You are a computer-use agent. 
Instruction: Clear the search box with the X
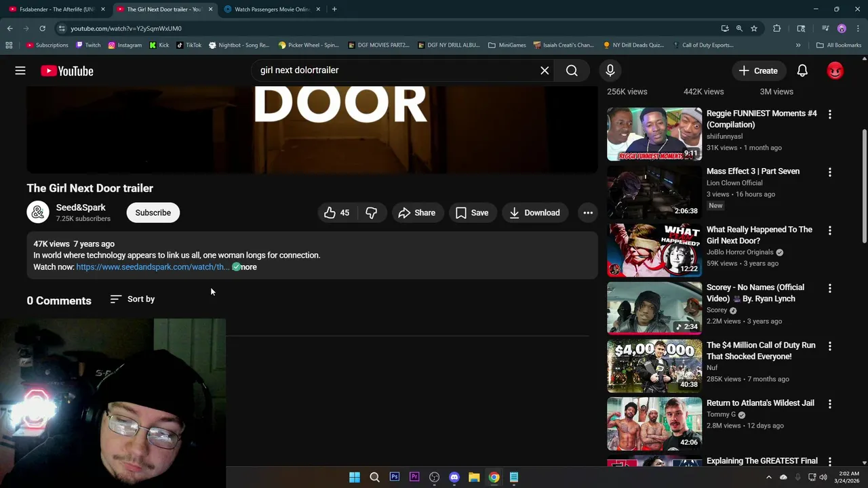[545, 70]
